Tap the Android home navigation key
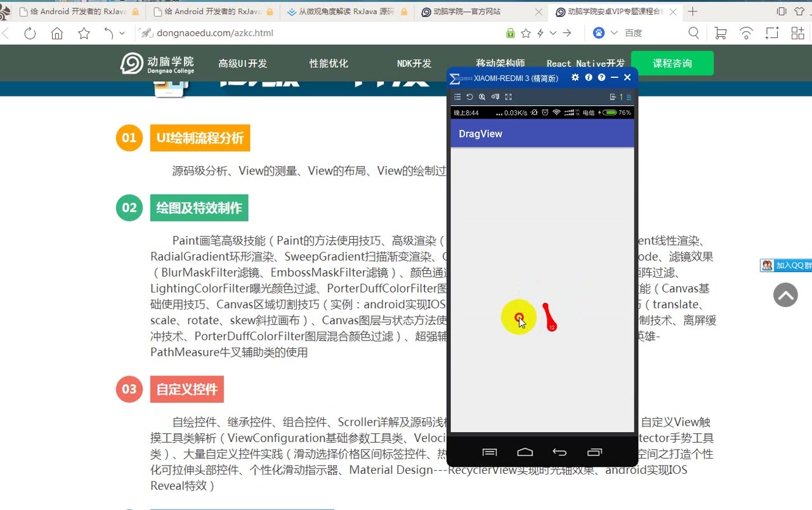Viewport: 812px width, 510px height. point(525,452)
